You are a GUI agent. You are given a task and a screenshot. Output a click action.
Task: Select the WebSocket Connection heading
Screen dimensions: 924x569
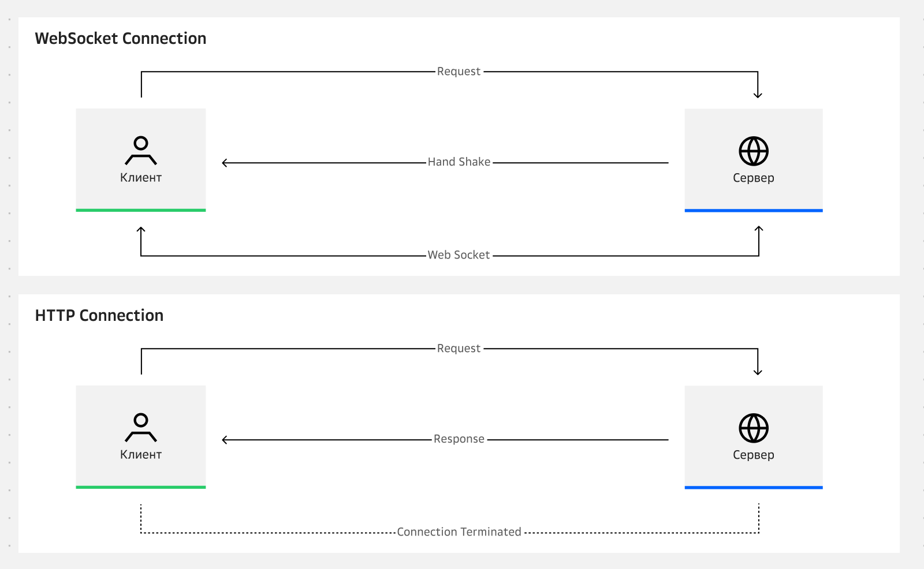pos(121,39)
